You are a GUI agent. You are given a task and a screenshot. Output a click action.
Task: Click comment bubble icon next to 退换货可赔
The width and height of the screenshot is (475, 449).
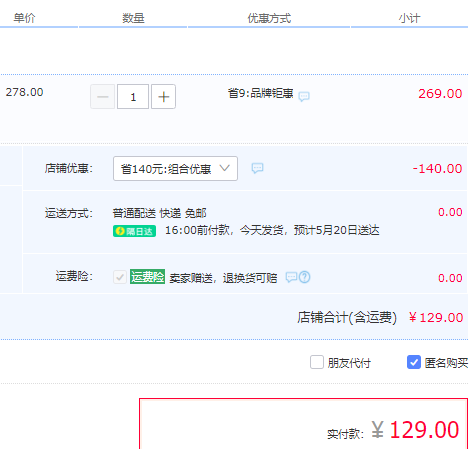pos(291,277)
